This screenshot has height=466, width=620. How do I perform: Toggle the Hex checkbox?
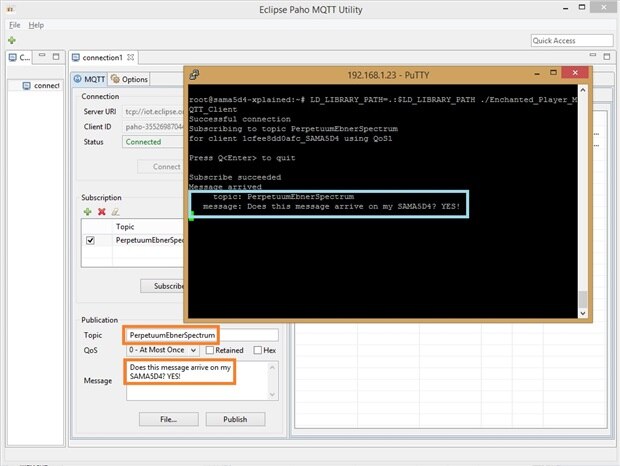click(x=258, y=351)
